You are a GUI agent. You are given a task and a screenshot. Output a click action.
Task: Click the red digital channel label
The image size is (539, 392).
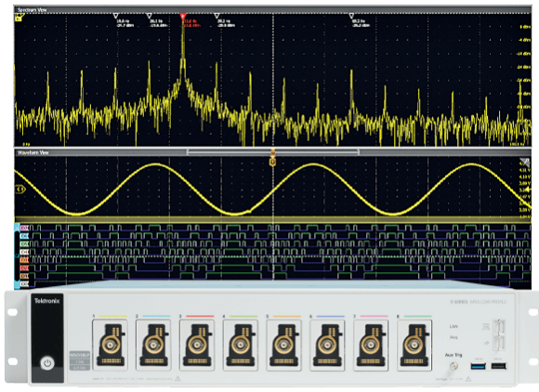click(25, 268)
